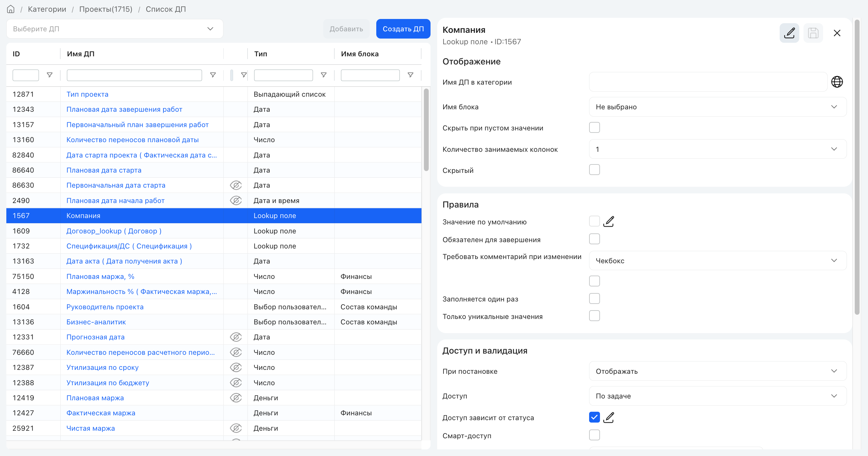Screen dimensions: 868x456
Task: Open Плановая дата завершения работ link
Action: 124,109
